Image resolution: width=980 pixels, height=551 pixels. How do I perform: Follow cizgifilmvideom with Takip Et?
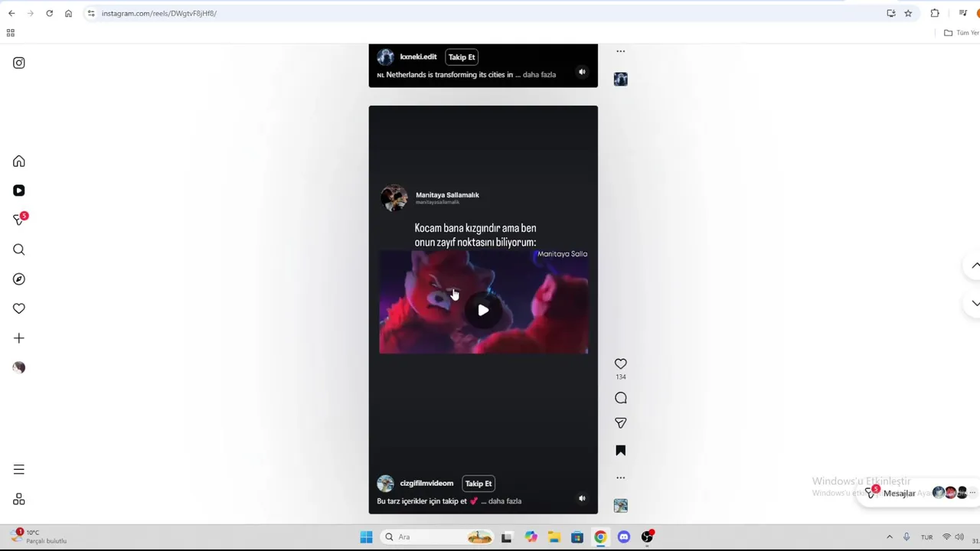tap(479, 484)
